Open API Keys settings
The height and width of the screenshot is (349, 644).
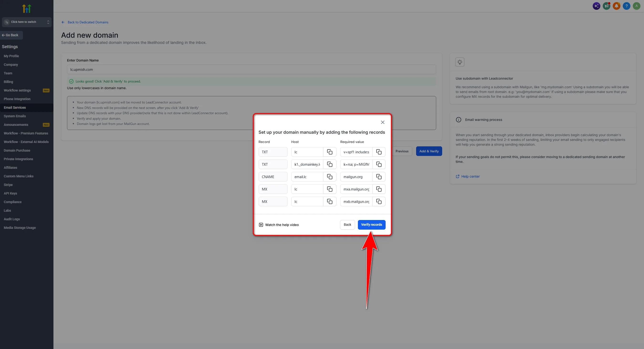[10, 193]
